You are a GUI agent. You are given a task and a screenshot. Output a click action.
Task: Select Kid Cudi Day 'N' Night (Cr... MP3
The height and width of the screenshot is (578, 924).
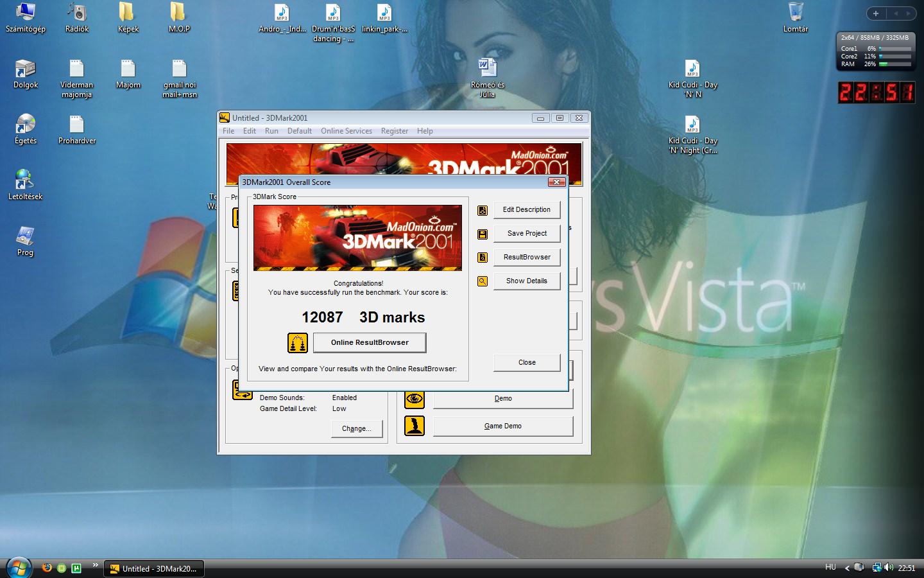click(x=692, y=134)
